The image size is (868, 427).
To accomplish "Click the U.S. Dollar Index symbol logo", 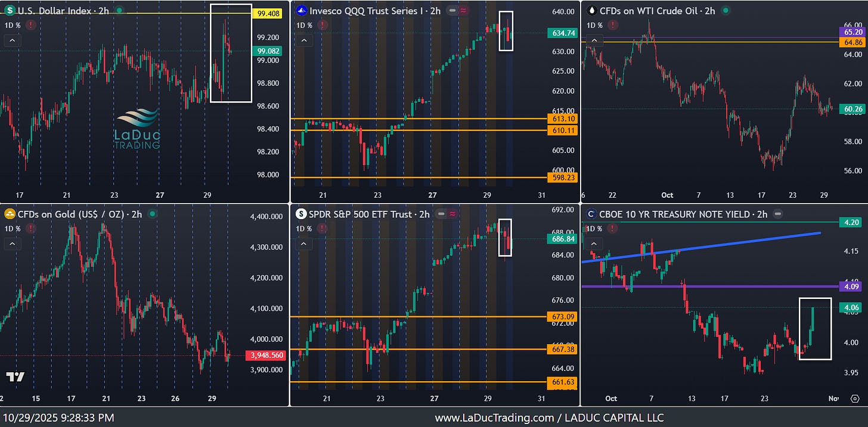I will (10, 11).
